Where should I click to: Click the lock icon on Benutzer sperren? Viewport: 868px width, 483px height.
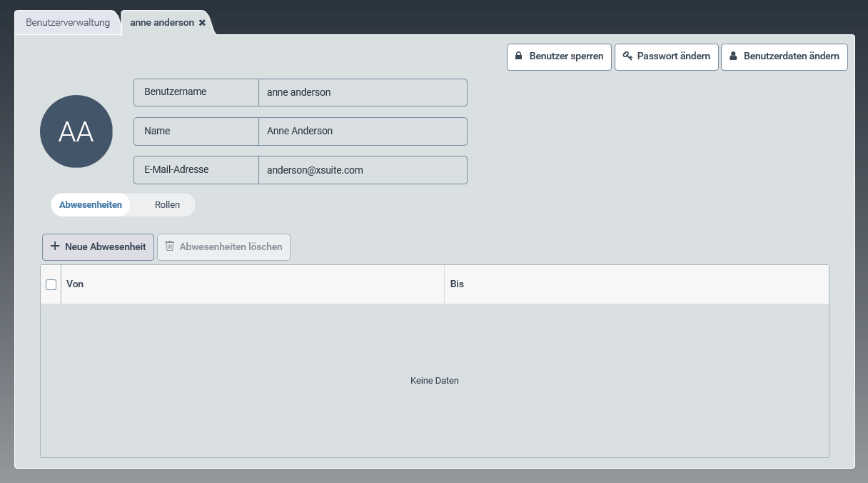(519, 56)
